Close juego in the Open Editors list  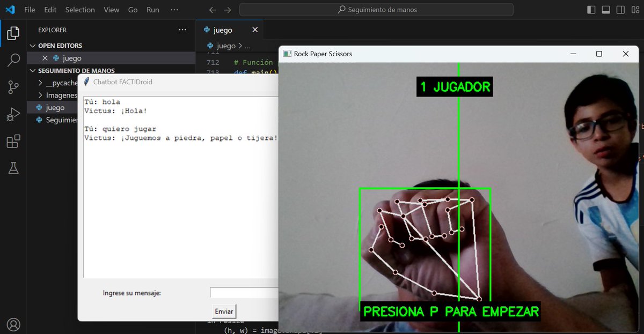tap(45, 58)
